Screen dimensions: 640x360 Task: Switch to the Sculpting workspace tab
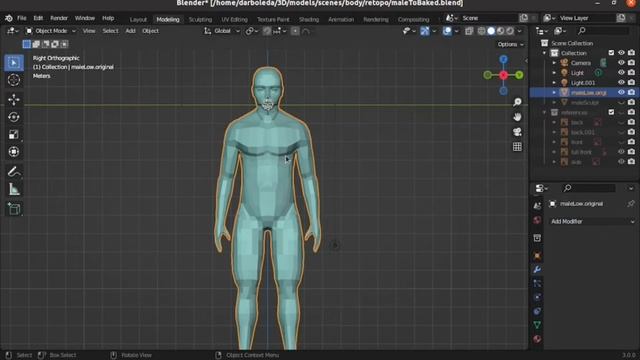click(200, 20)
